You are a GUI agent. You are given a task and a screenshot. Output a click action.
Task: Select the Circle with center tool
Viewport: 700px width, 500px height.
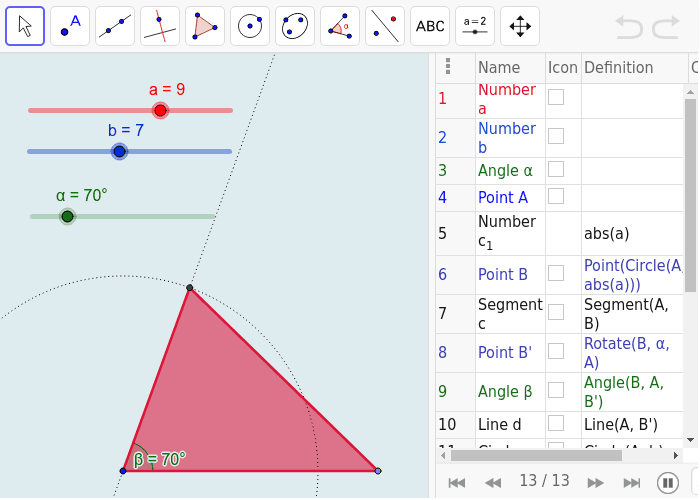coord(250,26)
